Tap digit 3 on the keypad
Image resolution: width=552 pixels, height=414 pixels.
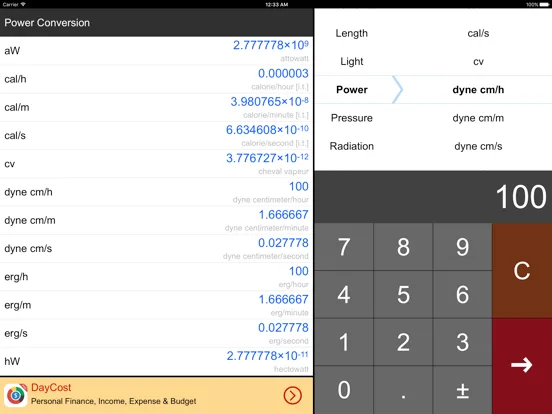(463, 342)
